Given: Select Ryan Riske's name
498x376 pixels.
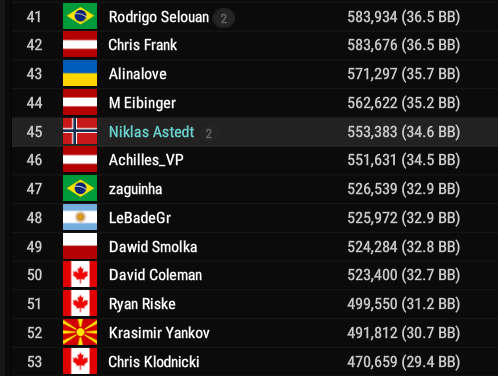Looking at the screenshot, I should click(x=142, y=304).
